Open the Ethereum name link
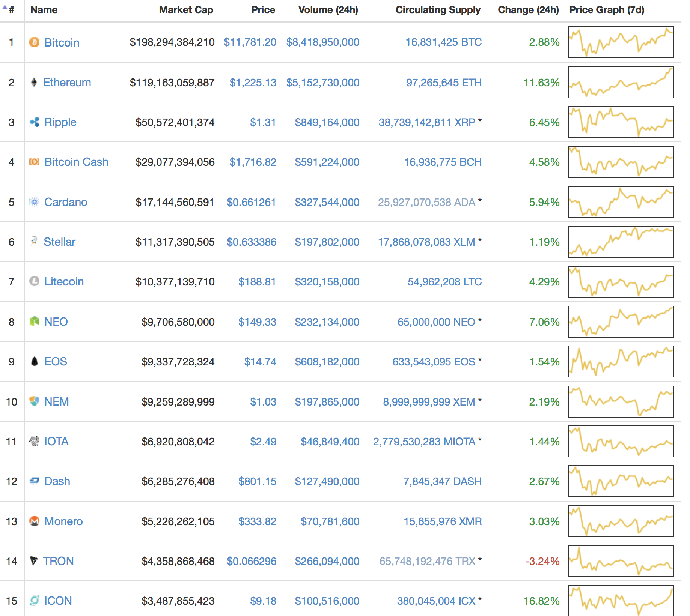 click(67, 82)
